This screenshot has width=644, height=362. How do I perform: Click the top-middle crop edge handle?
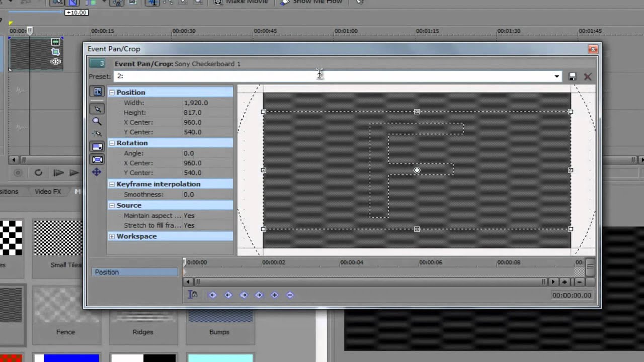[x=417, y=112]
